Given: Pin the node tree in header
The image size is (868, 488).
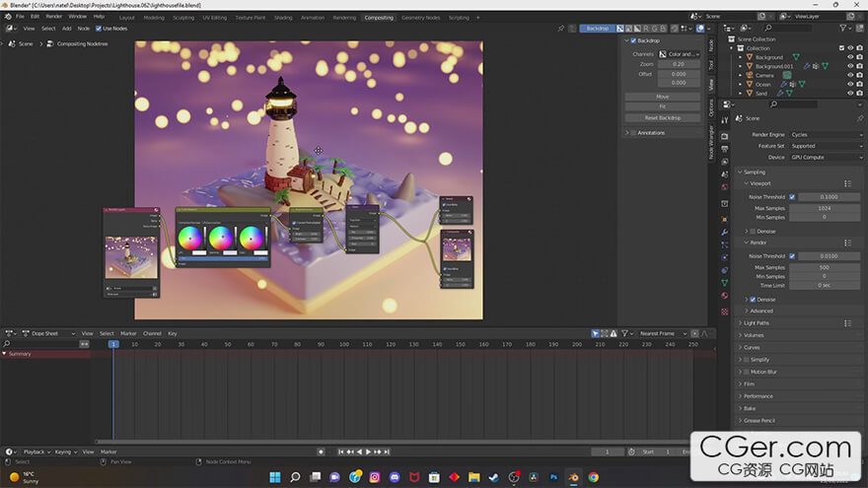Looking at the screenshot, I should coord(561,29).
